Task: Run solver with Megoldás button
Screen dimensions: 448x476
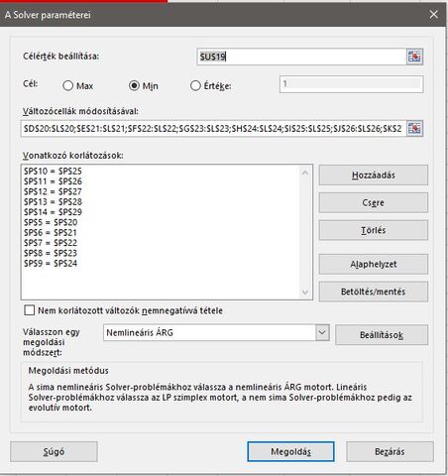Action: click(290, 451)
